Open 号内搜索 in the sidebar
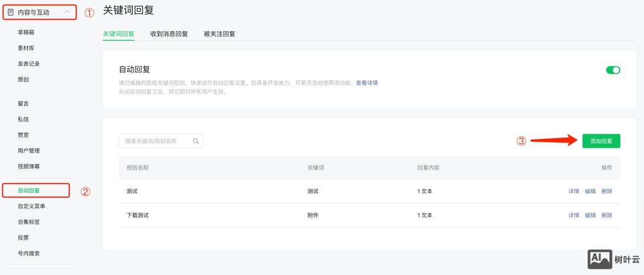644x275 pixels. point(29,254)
